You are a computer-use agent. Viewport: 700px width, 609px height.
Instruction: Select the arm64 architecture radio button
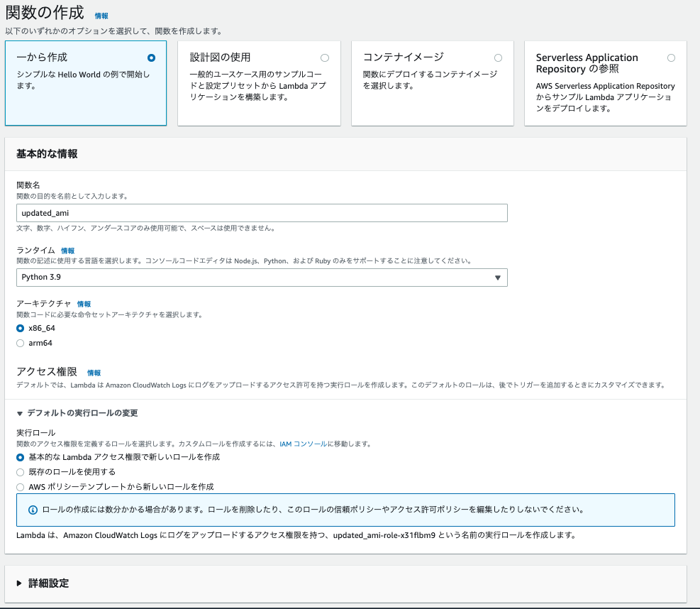21,344
